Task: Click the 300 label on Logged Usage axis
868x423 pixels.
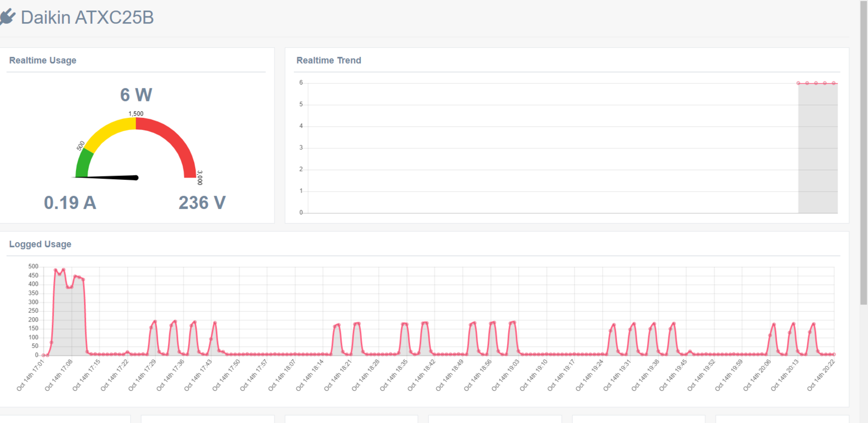Action: coord(34,302)
